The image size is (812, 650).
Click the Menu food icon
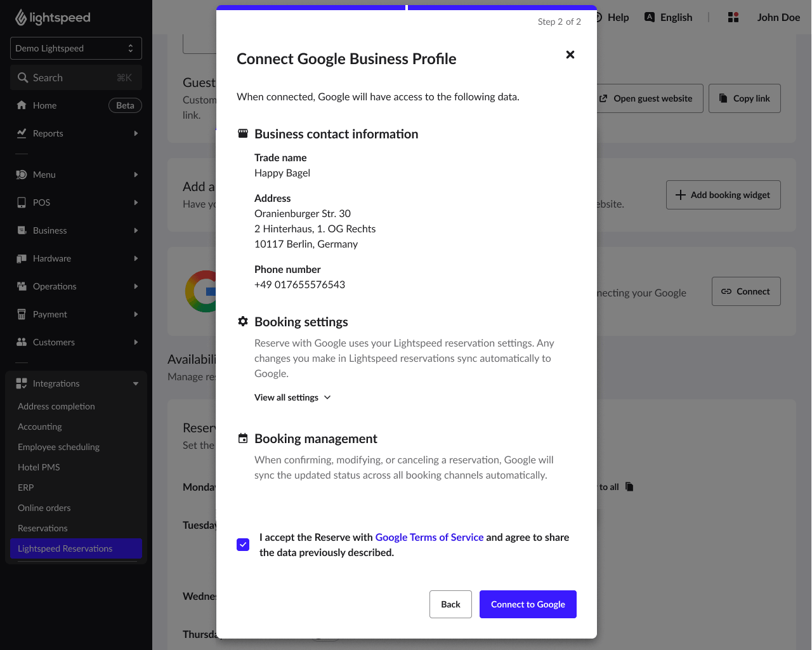coord(22,175)
